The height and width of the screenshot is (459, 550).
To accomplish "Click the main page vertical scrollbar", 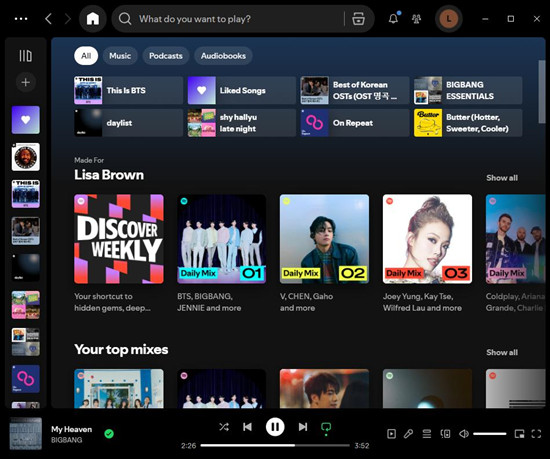I will [542, 92].
